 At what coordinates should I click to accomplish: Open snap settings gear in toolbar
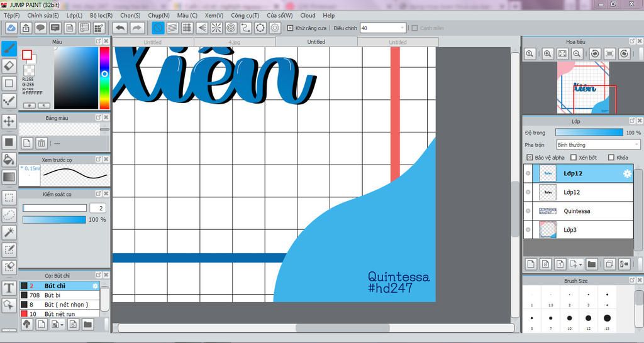pos(275,28)
